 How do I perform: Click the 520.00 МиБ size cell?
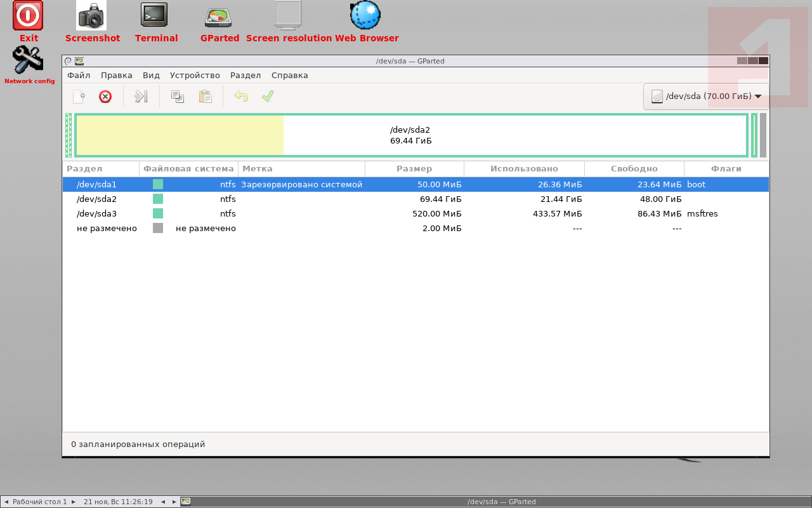click(x=437, y=213)
